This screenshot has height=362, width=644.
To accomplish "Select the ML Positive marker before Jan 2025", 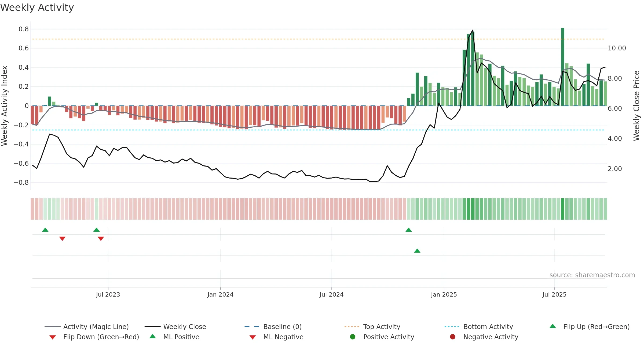I will tap(417, 251).
